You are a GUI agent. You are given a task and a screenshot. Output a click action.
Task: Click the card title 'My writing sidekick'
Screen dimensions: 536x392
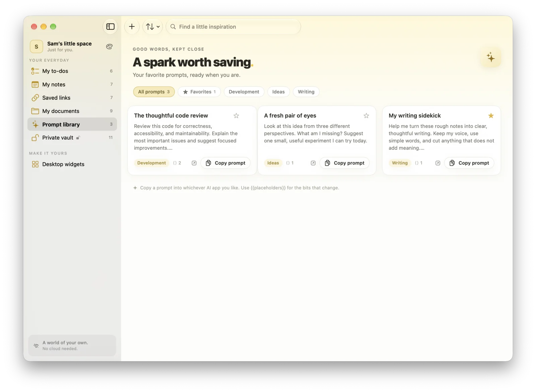pyautogui.click(x=415, y=116)
